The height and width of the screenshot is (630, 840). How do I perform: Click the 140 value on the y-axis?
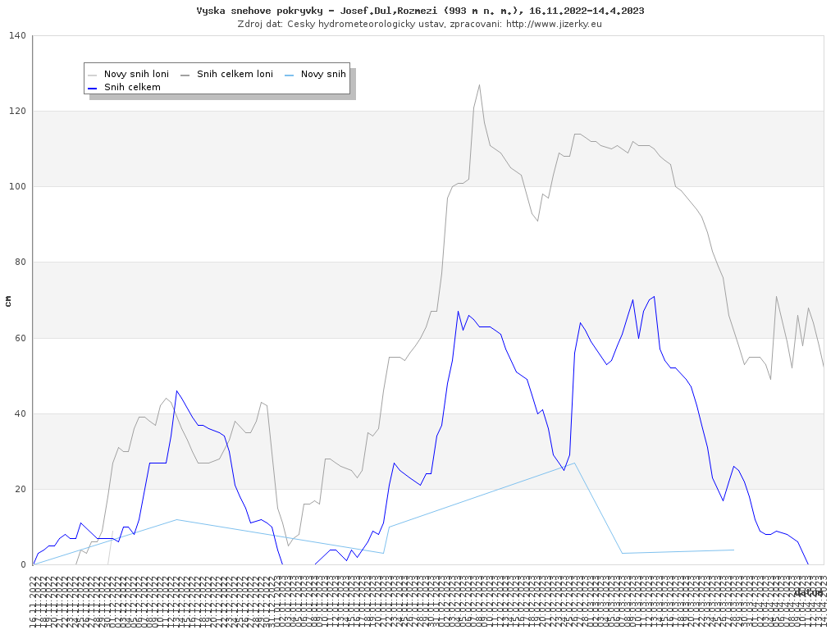point(17,35)
